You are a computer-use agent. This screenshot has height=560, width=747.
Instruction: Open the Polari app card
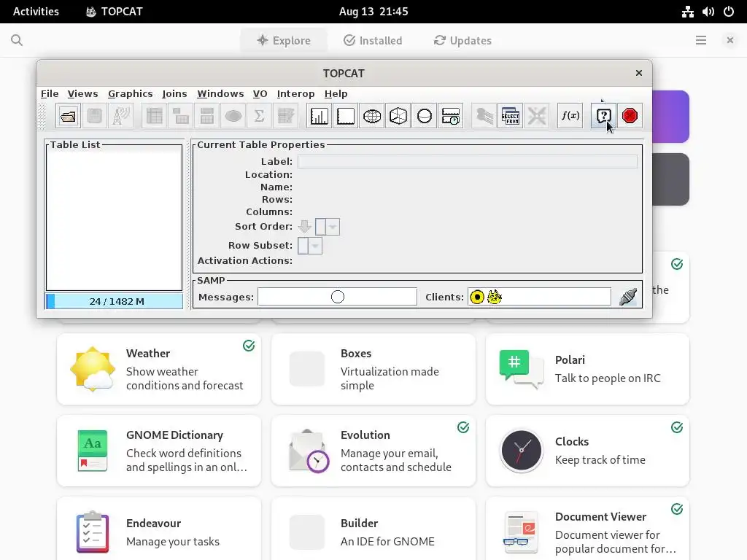click(587, 370)
